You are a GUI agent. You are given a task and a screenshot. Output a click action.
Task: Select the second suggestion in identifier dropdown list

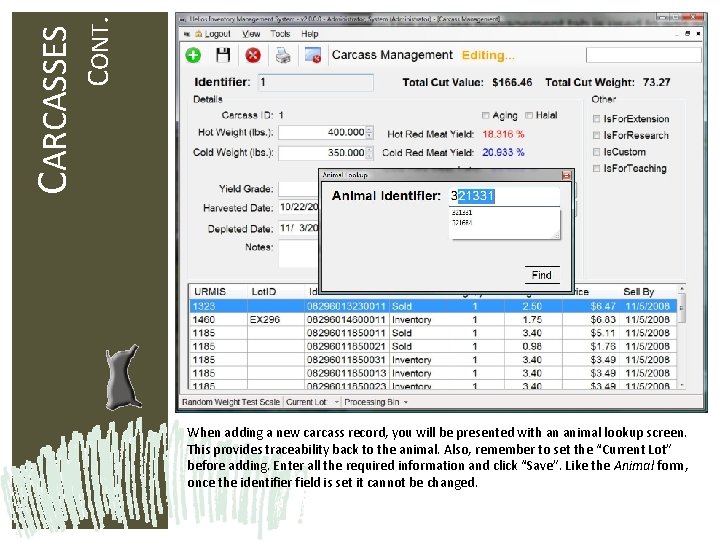click(x=462, y=222)
